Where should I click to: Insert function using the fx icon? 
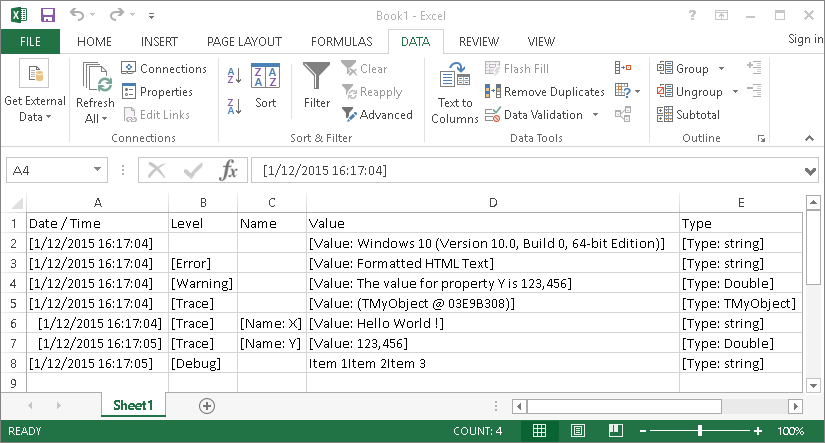coord(229,170)
